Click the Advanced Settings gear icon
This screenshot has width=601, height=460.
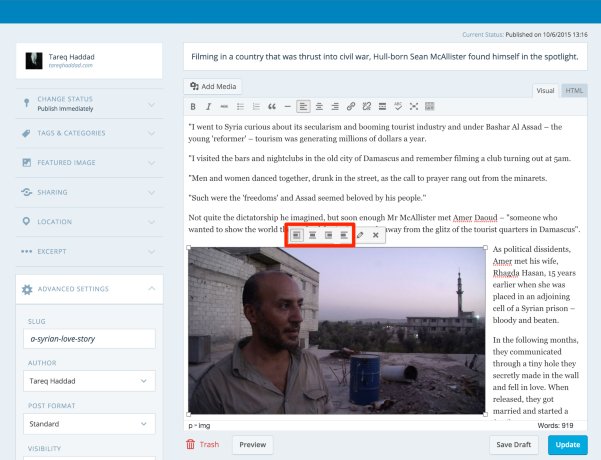click(x=27, y=289)
